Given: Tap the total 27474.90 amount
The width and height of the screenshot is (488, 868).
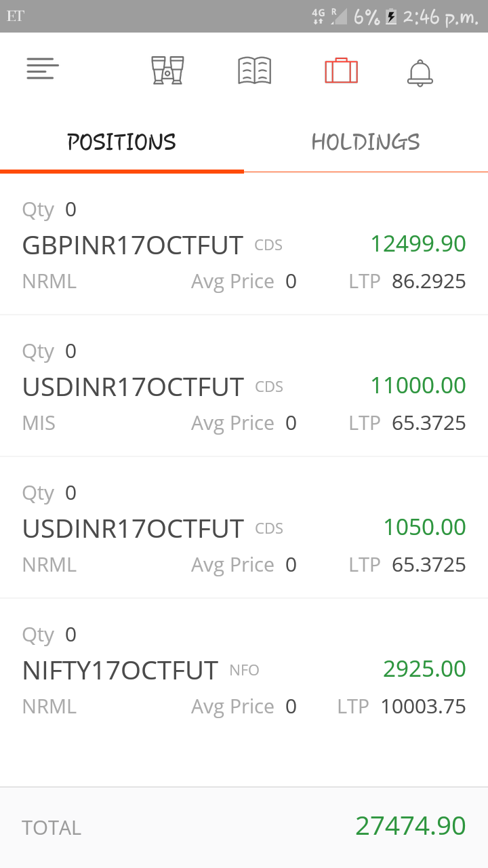Looking at the screenshot, I should coord(410,826).
